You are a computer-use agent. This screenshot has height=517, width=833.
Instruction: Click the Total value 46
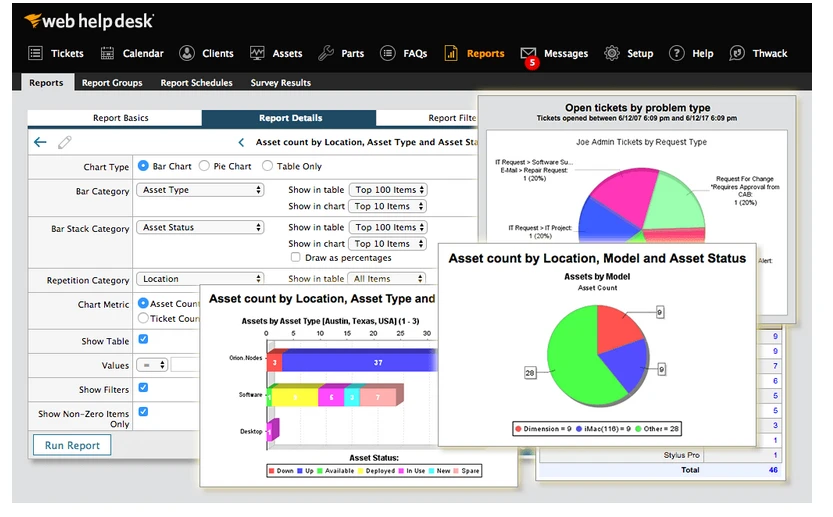tap(773, 470)
